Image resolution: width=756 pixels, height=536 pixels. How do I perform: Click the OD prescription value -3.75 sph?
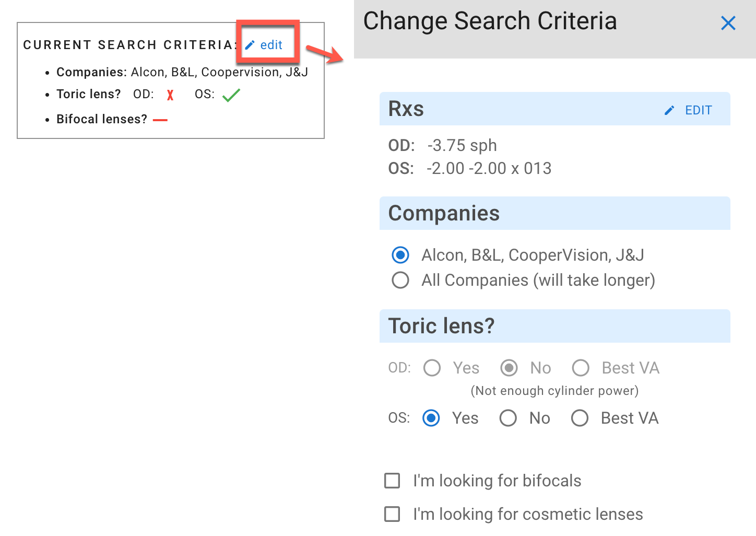coord(462,145)
